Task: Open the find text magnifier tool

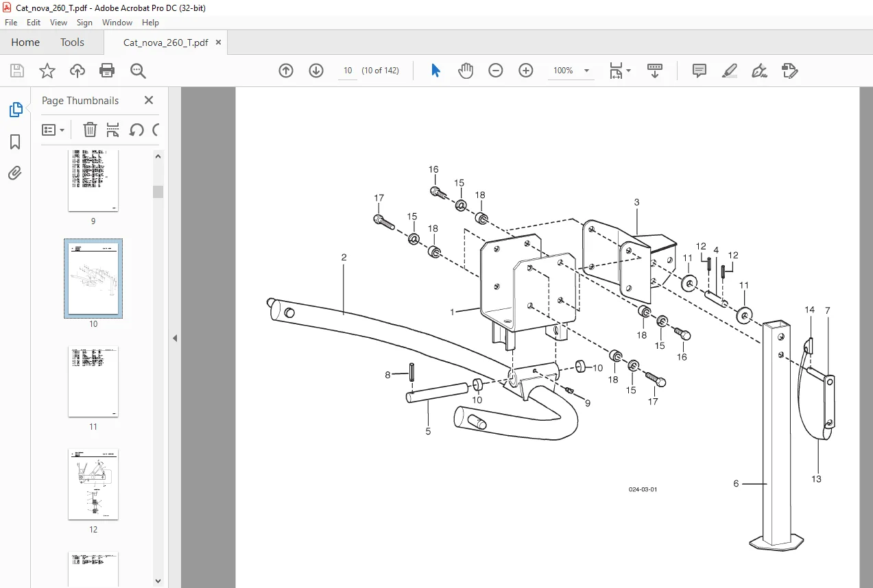Action: [x=138, y=71]
